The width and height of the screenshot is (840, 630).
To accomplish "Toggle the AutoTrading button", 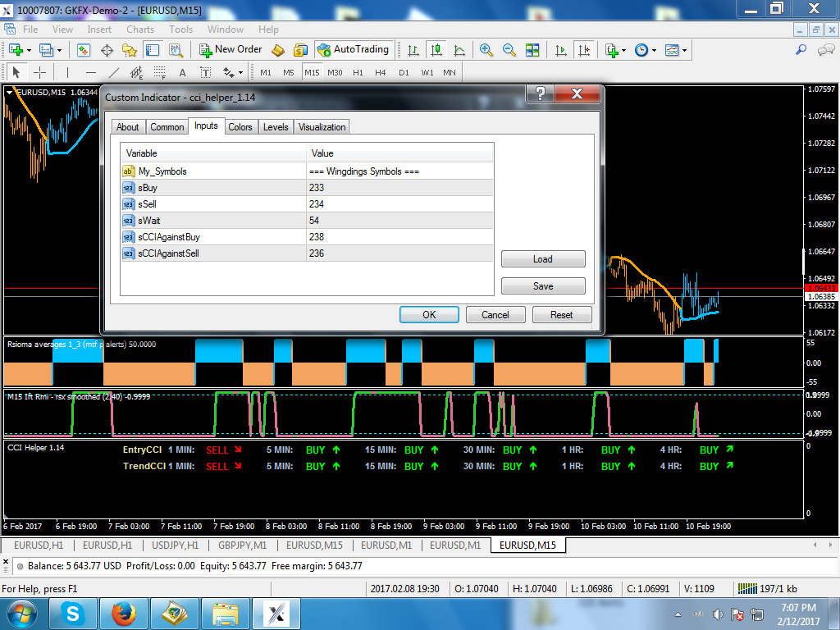I will pyautogui.click(x=353, y=49).
